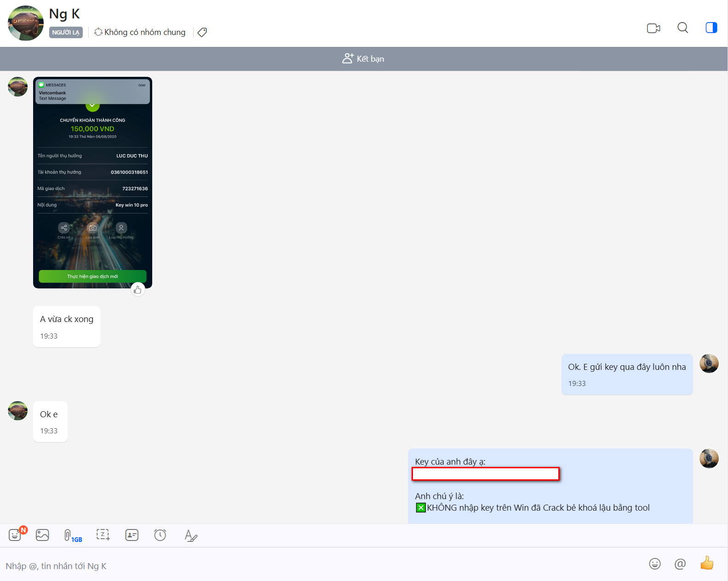Click your avatar beside 'Ok. E gửi key' message
The height and width of the screenshot is (581, 728).
tap(709, 363)
